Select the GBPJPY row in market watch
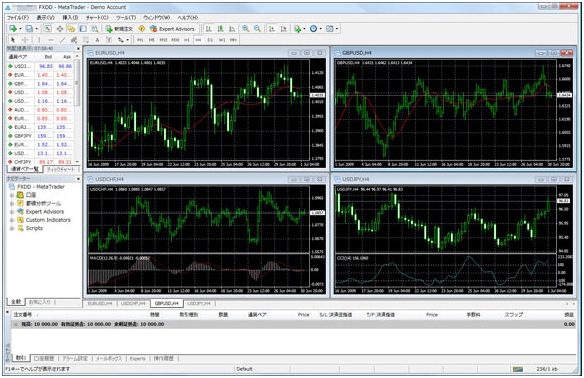The image size is (584, 378). pos(40,136)
